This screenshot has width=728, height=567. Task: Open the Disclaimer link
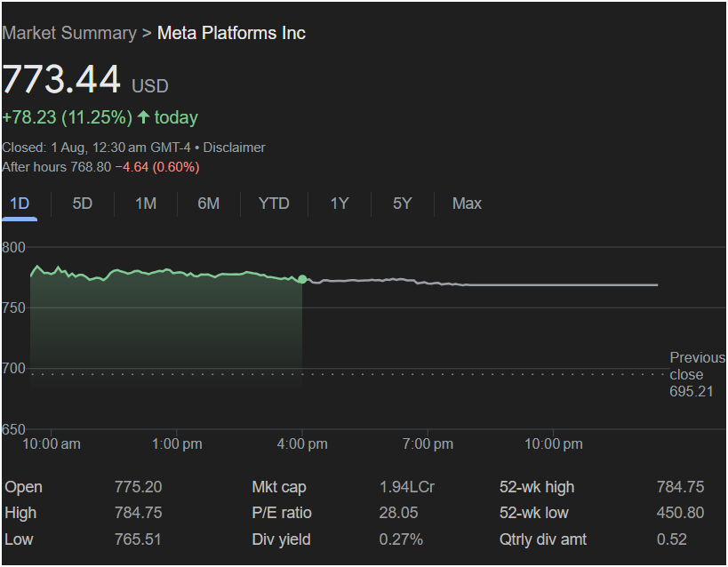click(234, 148)
